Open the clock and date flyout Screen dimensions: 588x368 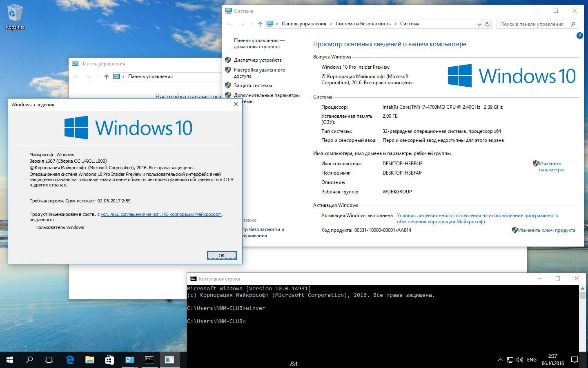[552, 360]
